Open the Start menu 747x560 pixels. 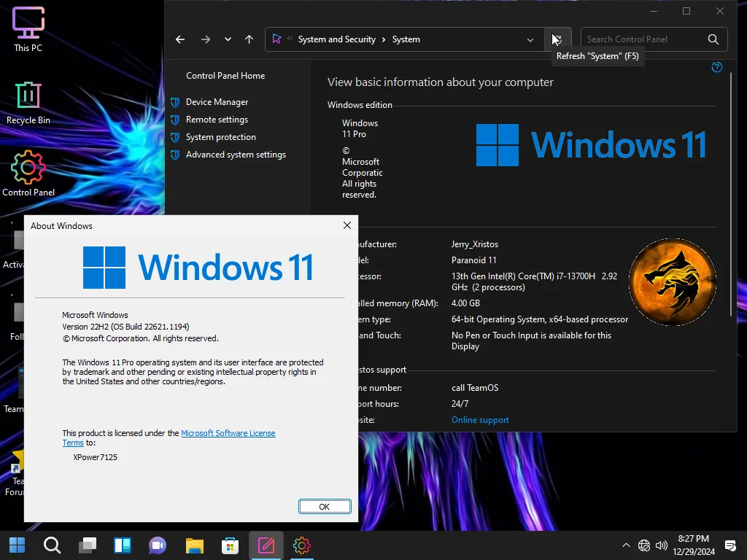(18, 545)
